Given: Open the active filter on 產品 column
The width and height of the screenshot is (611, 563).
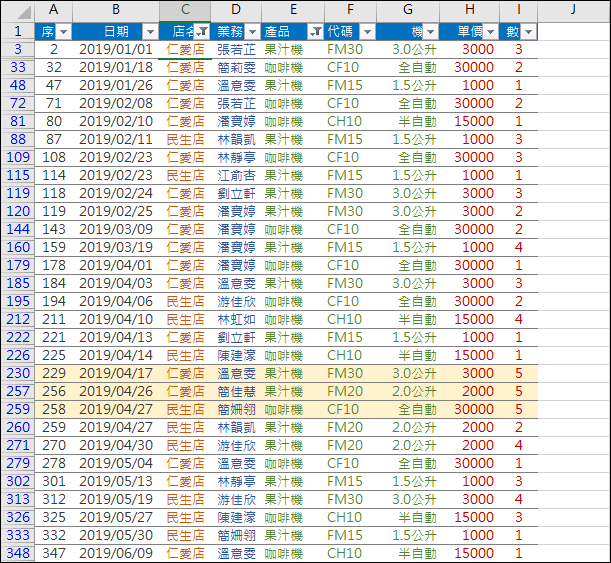Looking at the screenshot, I should coord(315,32).
